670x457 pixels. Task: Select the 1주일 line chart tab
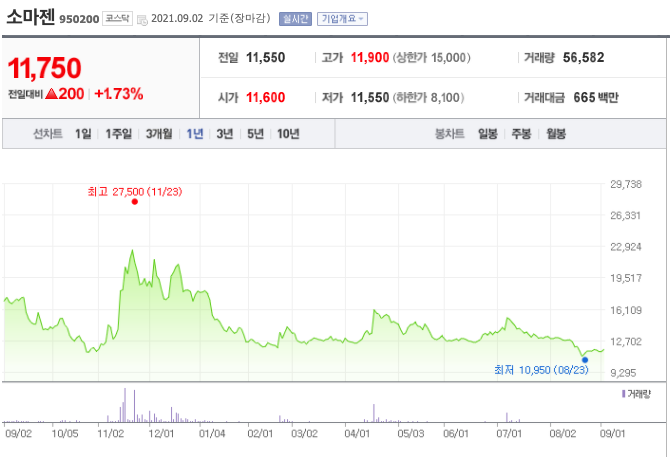(x=119, y=134)
